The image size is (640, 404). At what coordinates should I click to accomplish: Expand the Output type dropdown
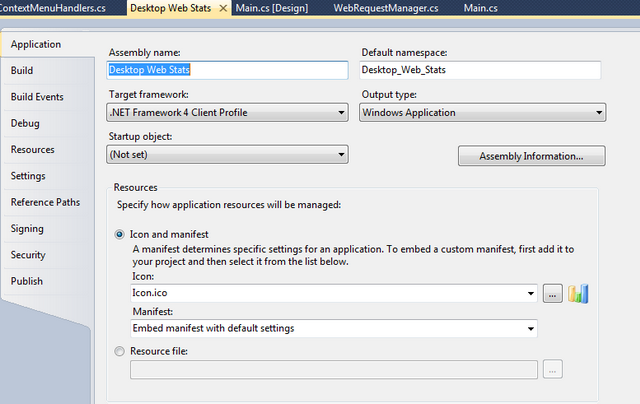482,113
